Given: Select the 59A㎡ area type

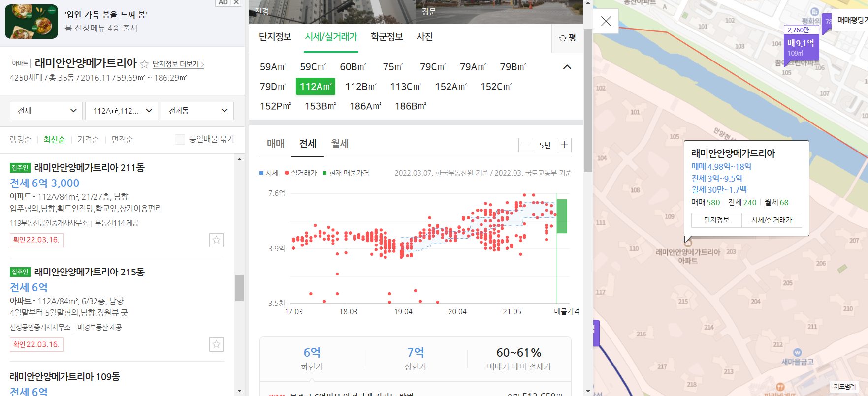Looking at the screenshot, I should point(273,67).
